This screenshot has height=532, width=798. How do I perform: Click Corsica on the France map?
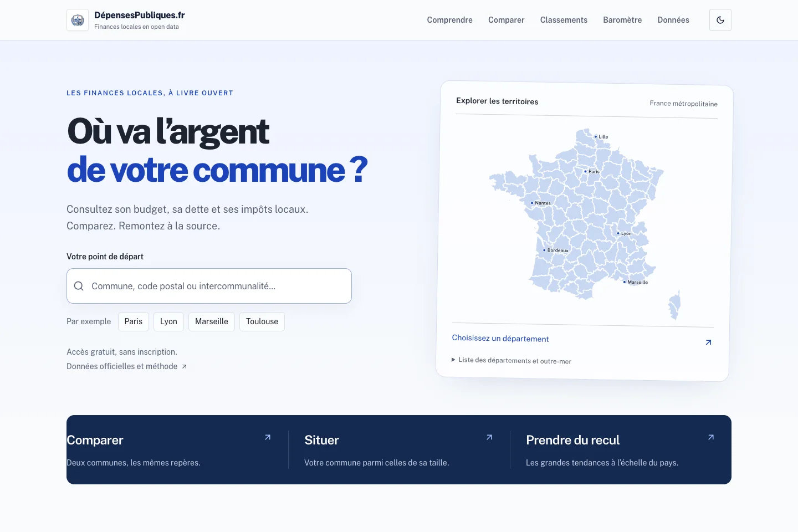coord(674,305)
